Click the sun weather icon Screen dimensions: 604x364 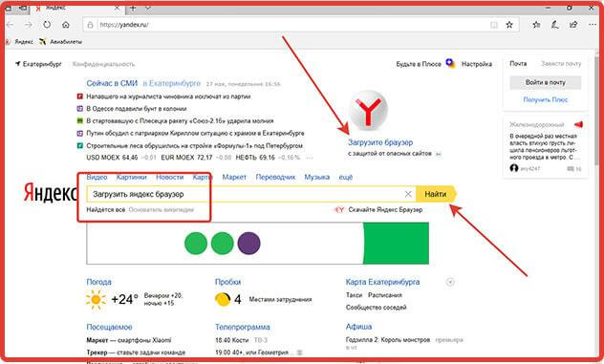coord(96,300)
